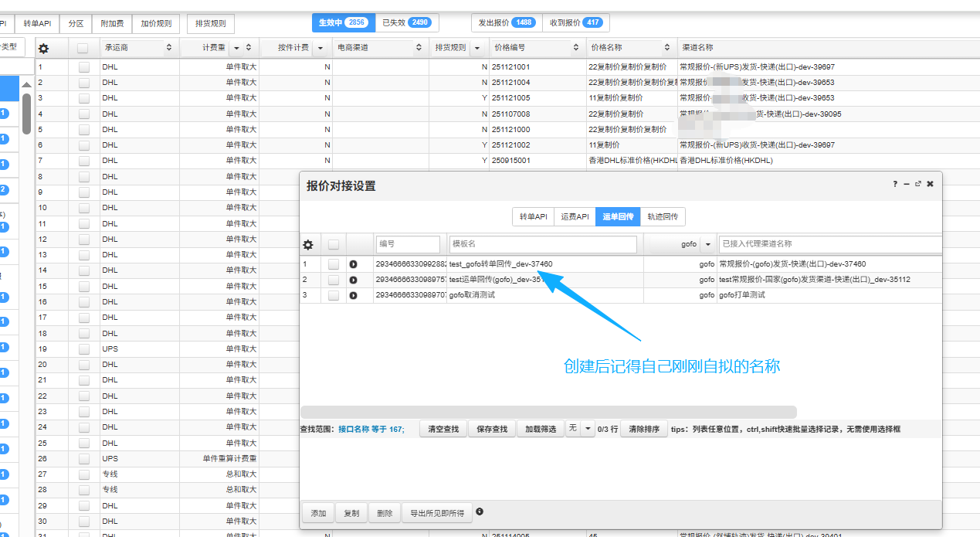Image resolution: width=980 pixels, height=537 pixels.
Task: Show 已失效 2490 quotes tab
Action: pos(407,23)
